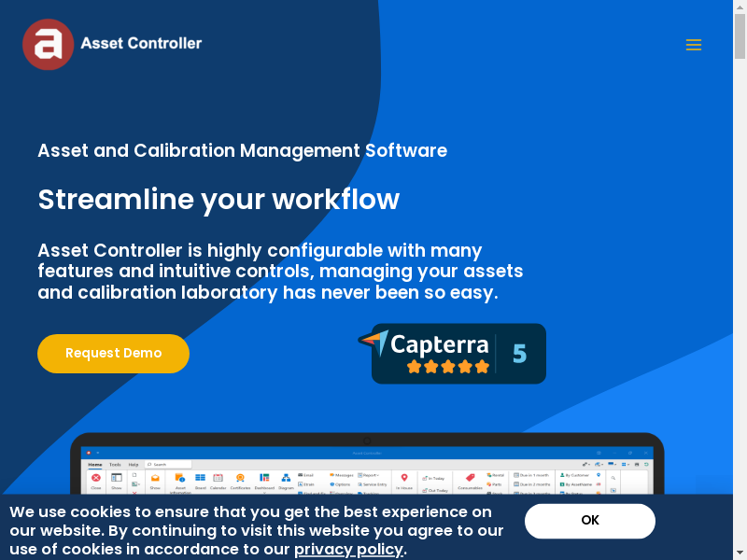Switch to the Home ribbon tab
The image size is (747, 560).
(95, 464)
